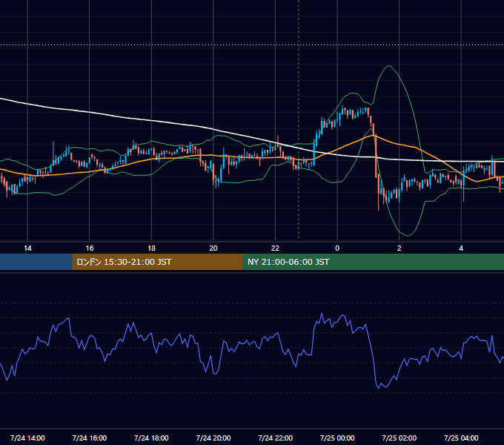Click the '7/25 00:00' time label

click(x=337, y=438)
